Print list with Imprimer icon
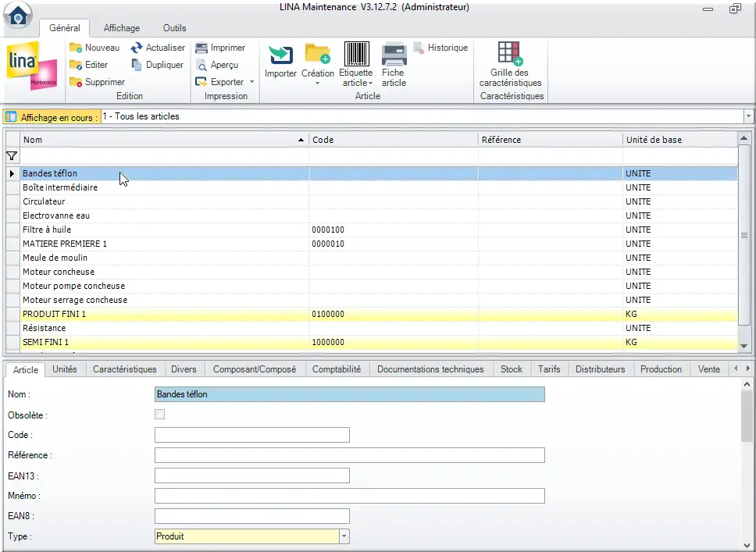The image size is (756, 552). 201,48
